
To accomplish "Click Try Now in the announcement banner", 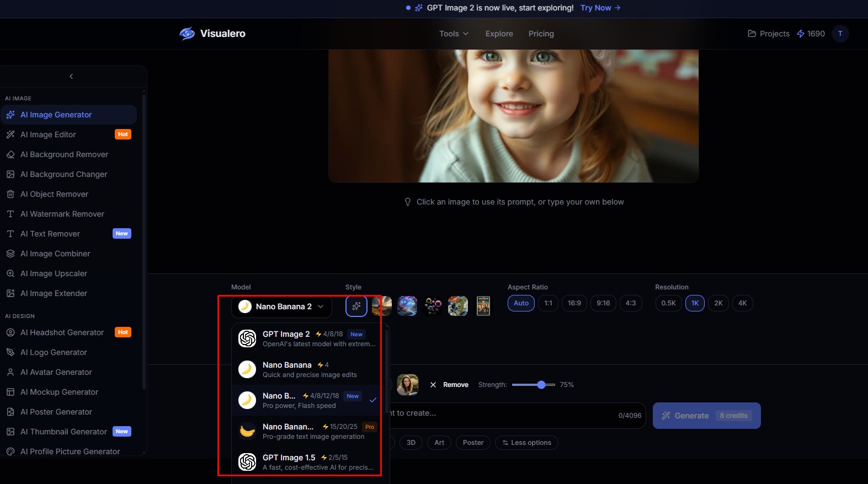I will point(600,8).
